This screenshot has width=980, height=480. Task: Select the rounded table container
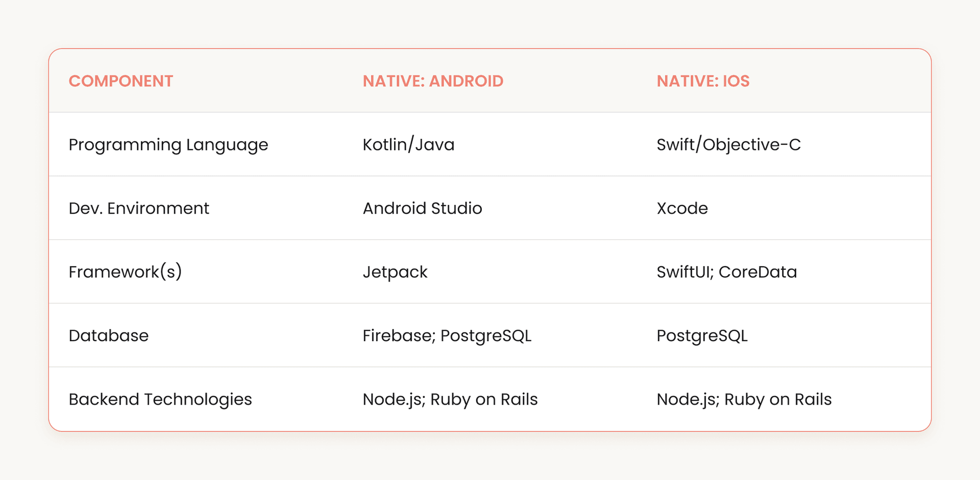490,240
